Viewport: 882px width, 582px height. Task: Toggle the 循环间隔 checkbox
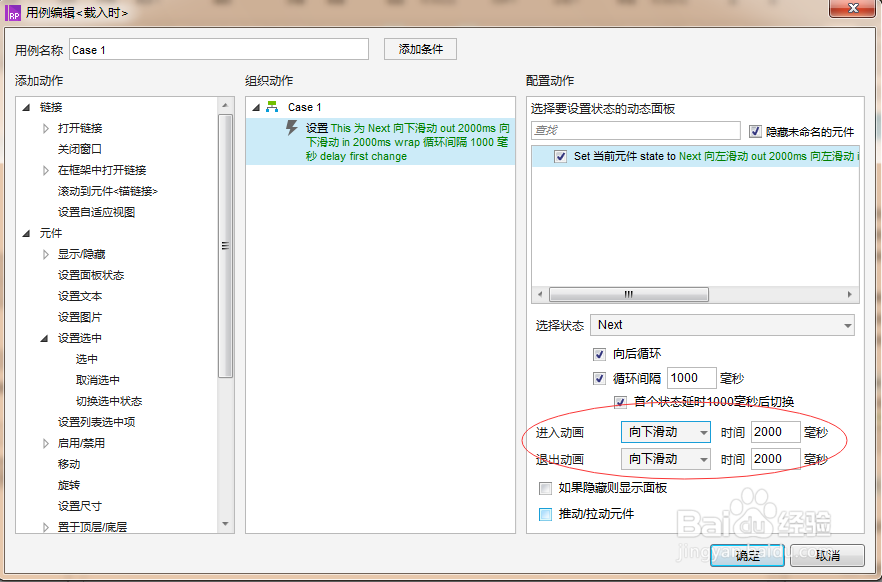point(599,378)
